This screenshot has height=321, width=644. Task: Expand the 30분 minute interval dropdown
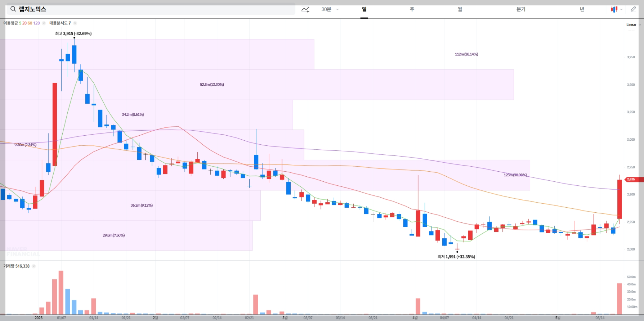[x=330, y=9]
